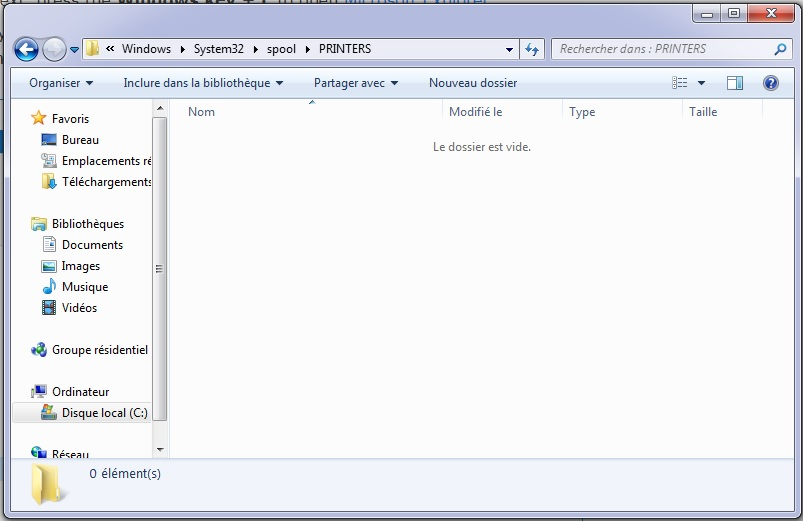
Task: Navigate to System32 in breadcrumb
Action: 219,49
